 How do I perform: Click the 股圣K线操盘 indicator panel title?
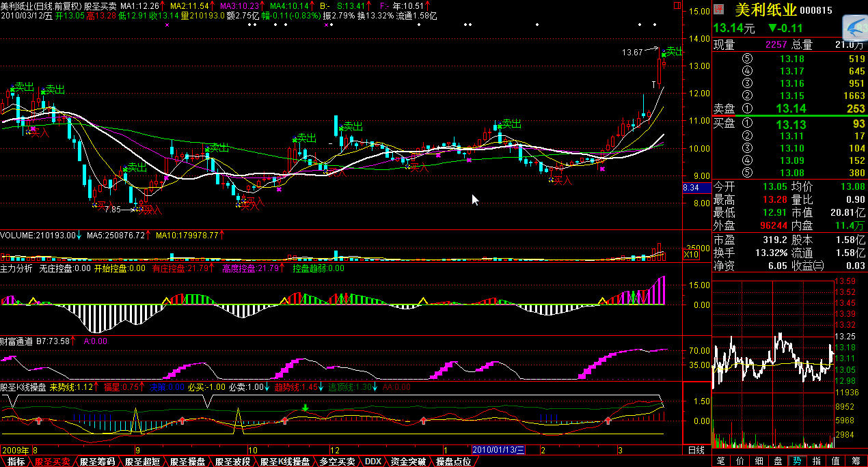click(23, 387)
